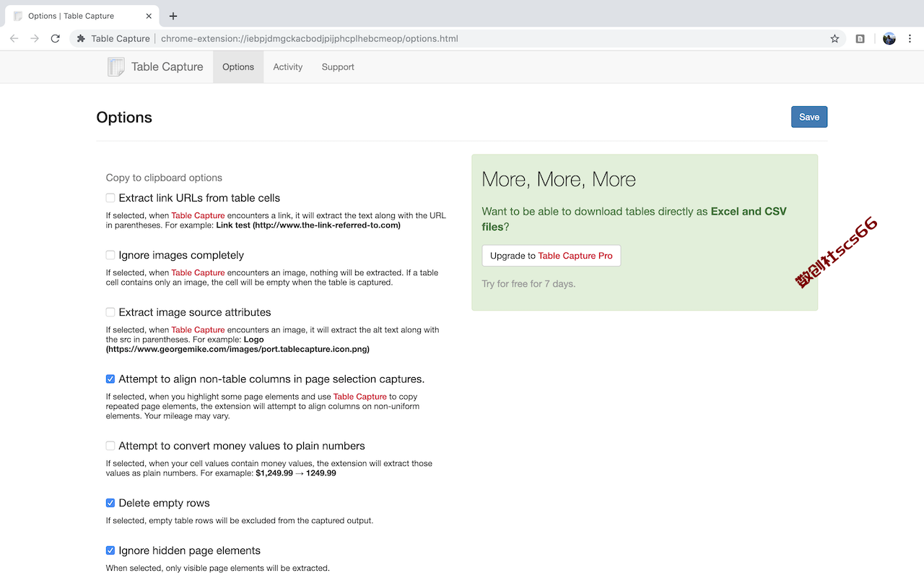Click the extension puzzle icon in address bar
The height and width of the screenshot is (578, 924).
coord(81,38)
